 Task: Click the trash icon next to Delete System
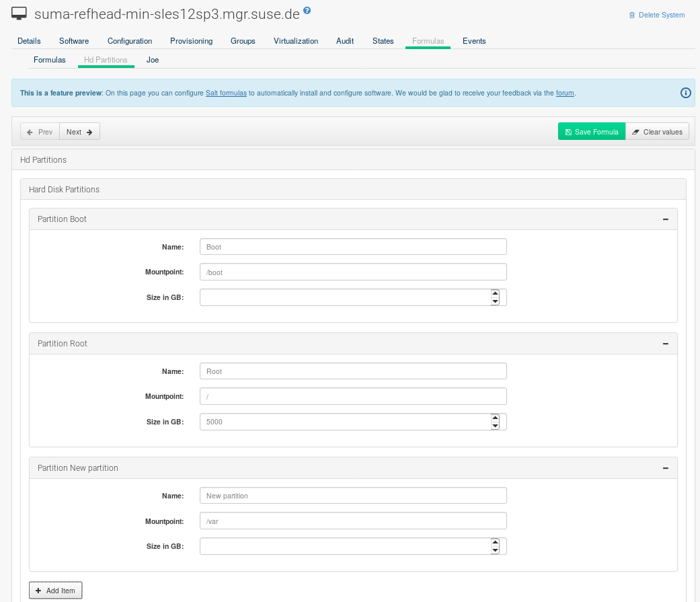(x=631, y=15)
